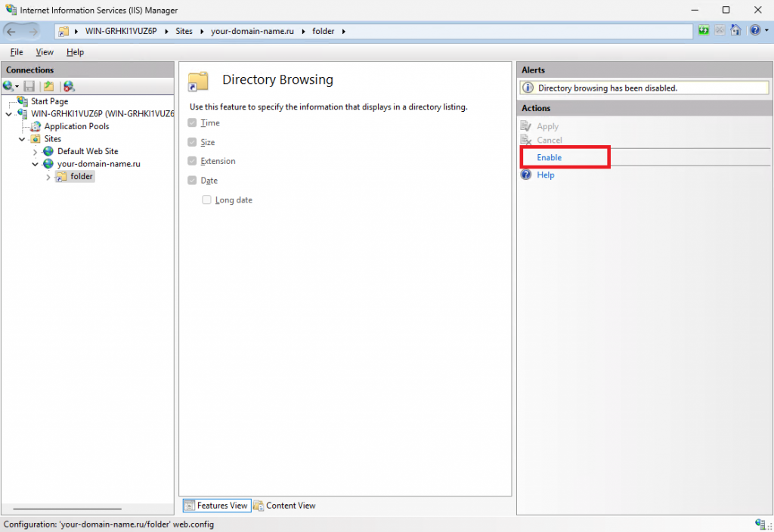Click the Features View tab icon
Screen dimensions: 774x532
coord(189,506)
